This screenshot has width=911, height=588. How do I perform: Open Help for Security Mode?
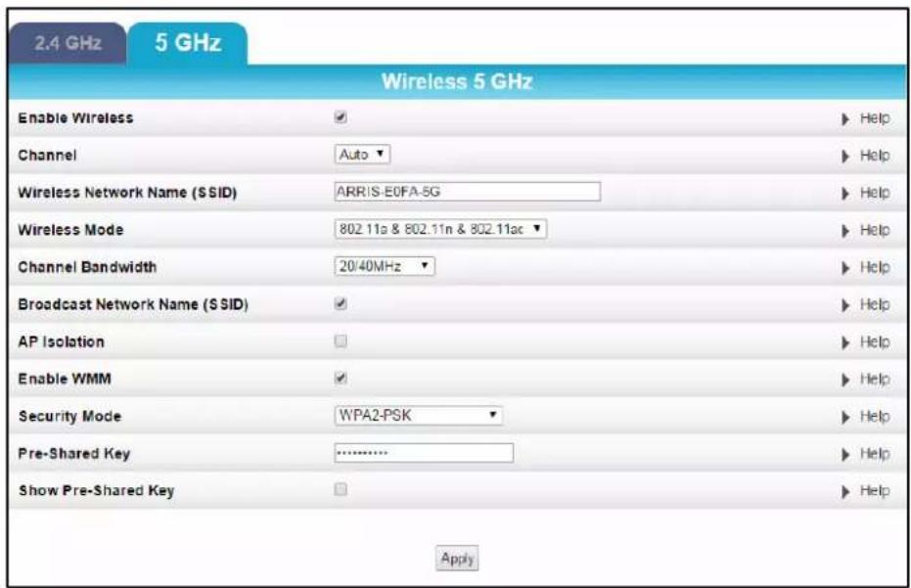[x=866, y=417]
